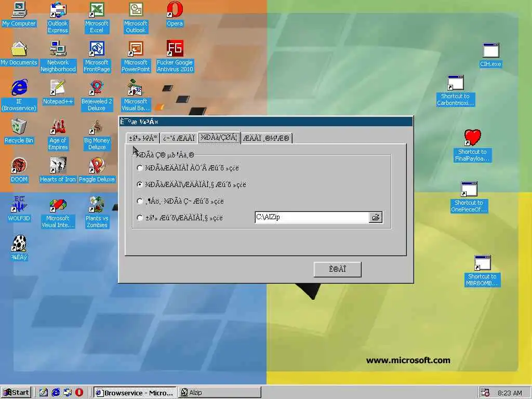Switch to the second dialog tab
Viewport: 532px width, 399px height.
[179, 138]
